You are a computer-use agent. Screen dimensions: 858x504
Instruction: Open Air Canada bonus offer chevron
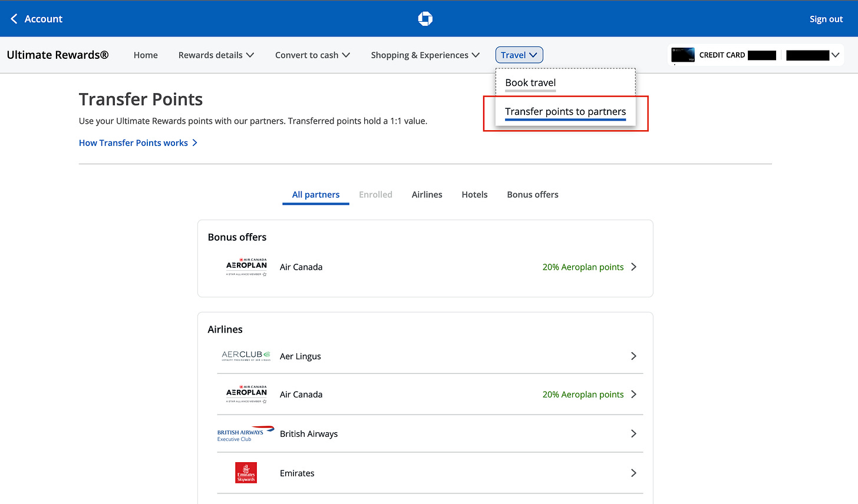pos(633,267)
